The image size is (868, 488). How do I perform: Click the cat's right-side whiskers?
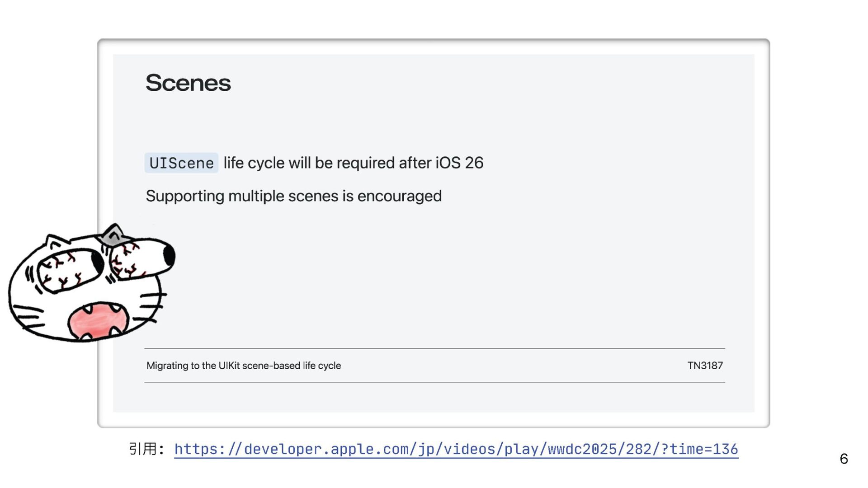point(151,306)
